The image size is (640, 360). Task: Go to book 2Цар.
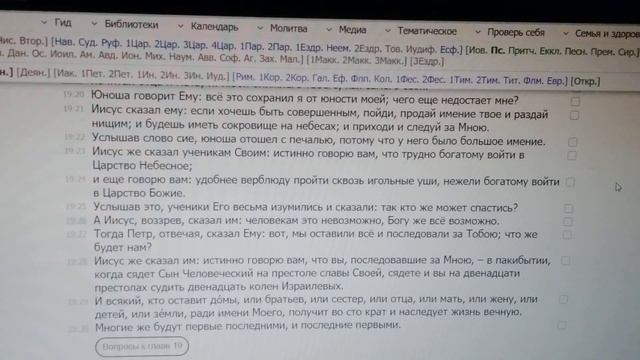(168, 44)
